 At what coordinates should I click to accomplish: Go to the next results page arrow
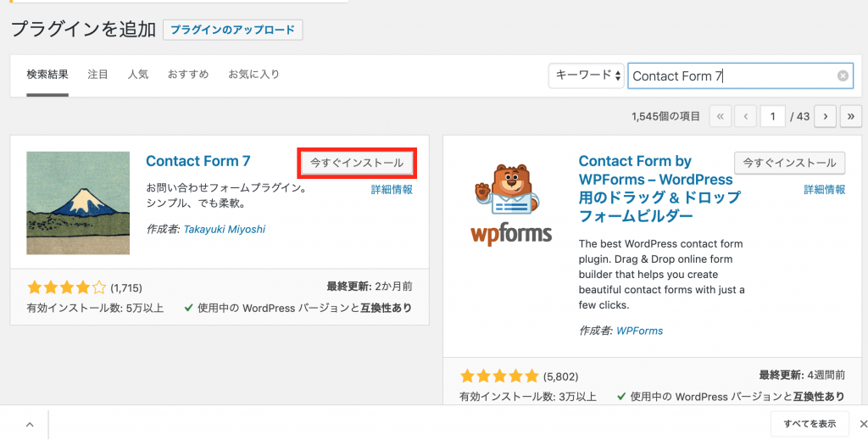tap(826, 116)
